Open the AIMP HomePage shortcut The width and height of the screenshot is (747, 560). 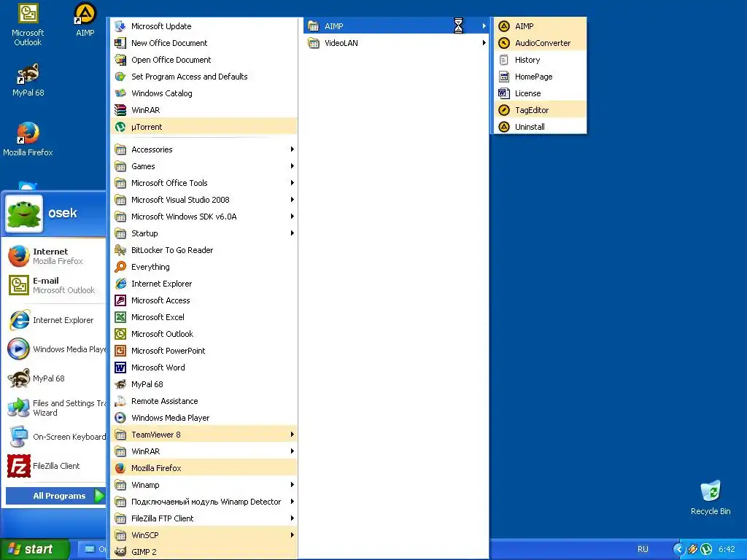click(540, 77)
